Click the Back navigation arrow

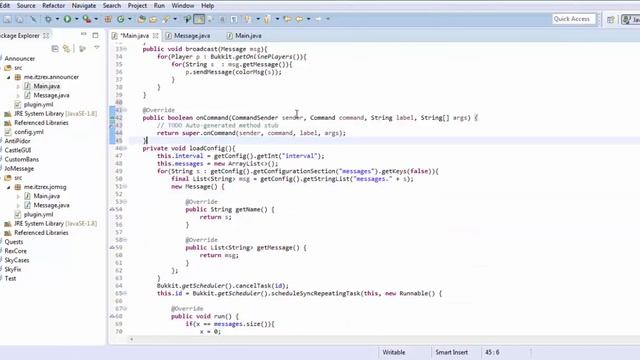tap(299, 19)
